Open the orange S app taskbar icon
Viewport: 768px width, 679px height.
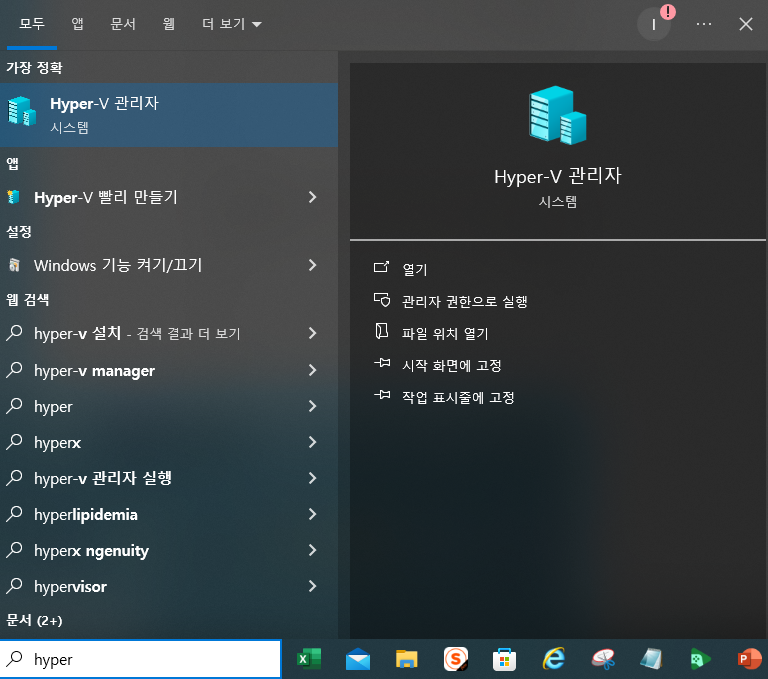click(456, 659)
